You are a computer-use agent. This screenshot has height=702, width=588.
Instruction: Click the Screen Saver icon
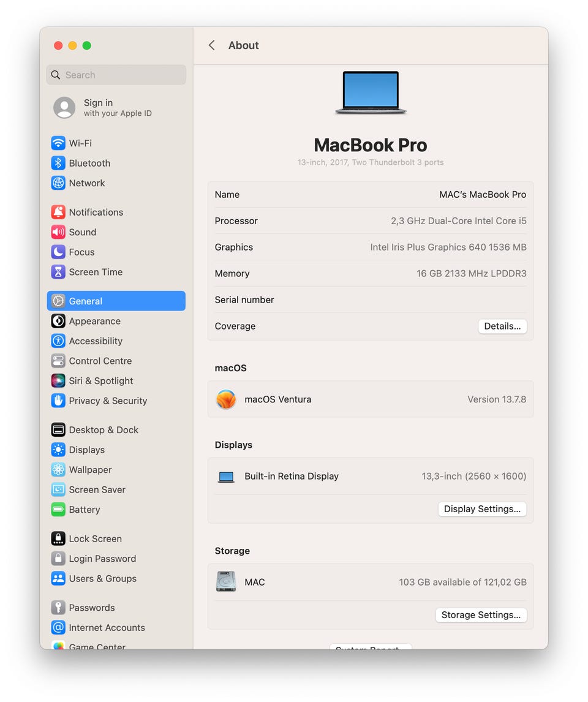click(58, 489)
